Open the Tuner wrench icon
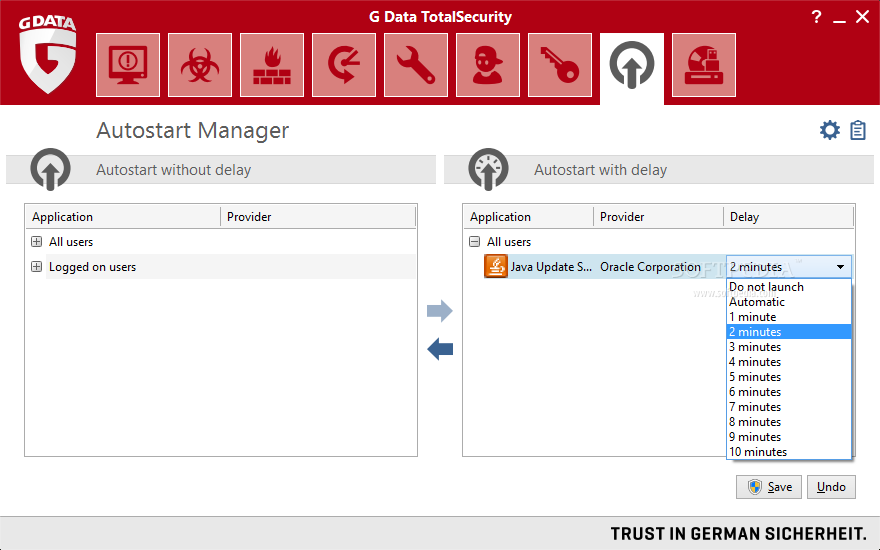 pyautogui.click(x=416, y=65)
